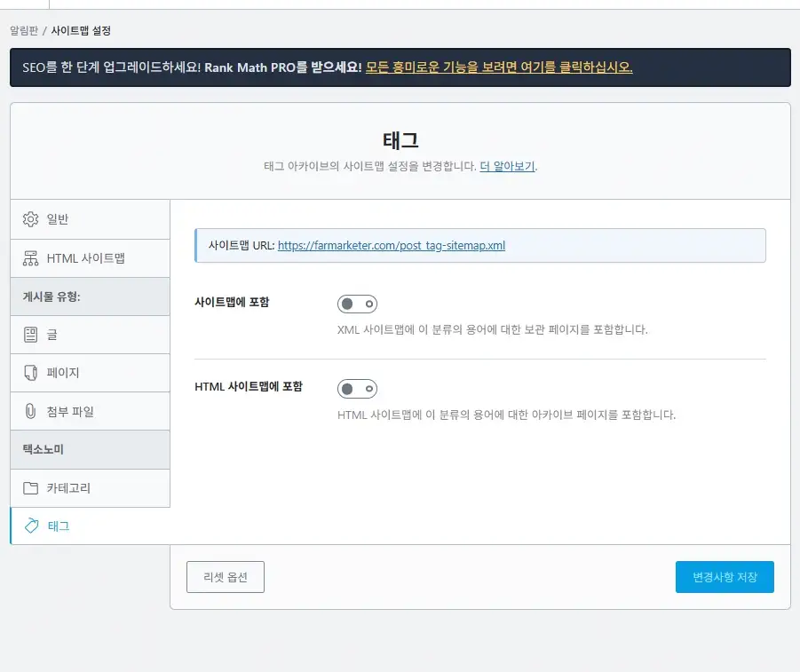Click the tag icon beside 태그
800x672 pixels.
click(x=30, y=526)
